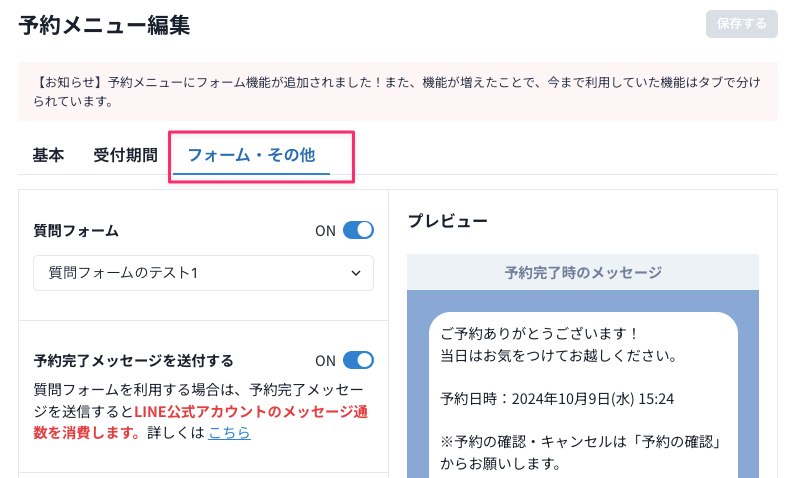The height and width of the screenshot is (478, 800).
Task: Select the フォーム・その他 tab
Action: click(x=251, y=156)
